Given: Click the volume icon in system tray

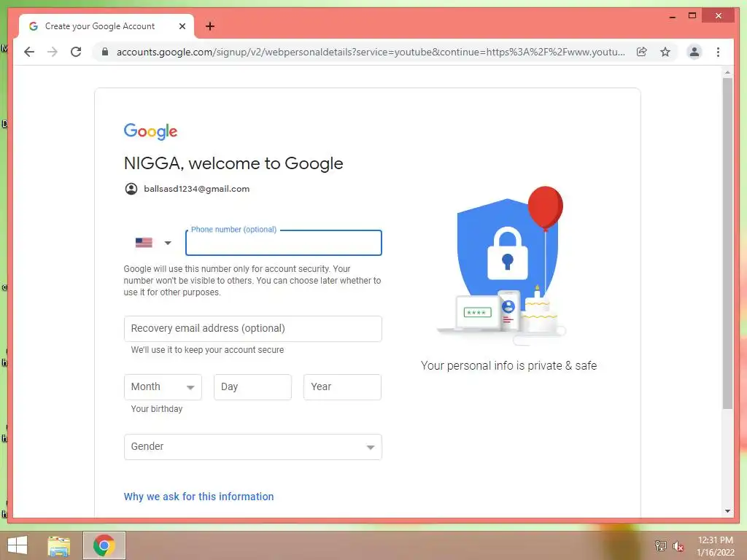Looking at the screenshot, I should (x=678, y=546).
